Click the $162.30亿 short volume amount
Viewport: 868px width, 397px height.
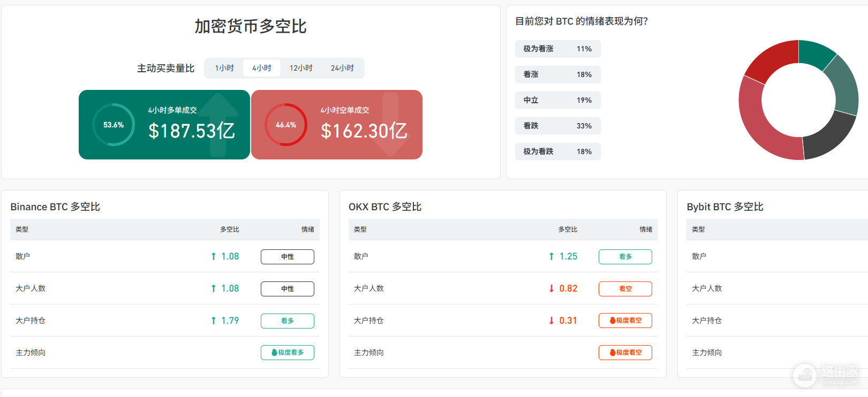pyautogui.click(x=364, y=131)
